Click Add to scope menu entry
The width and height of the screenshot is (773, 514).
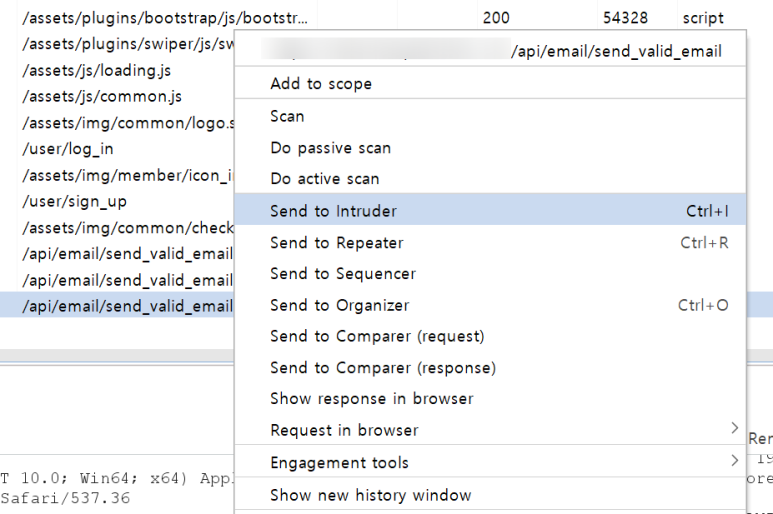(321, 84)
